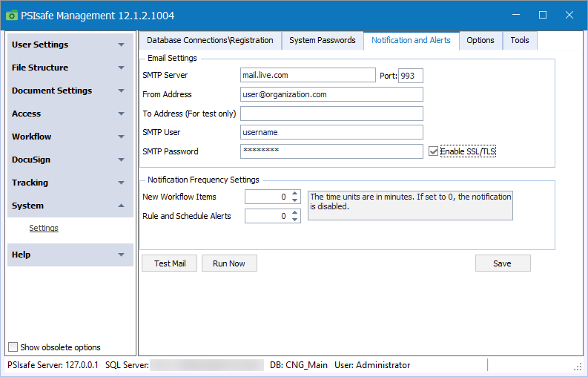Select the Notification and Alerts tab
The width and height of the screenshot is (588, 377).
411,40
